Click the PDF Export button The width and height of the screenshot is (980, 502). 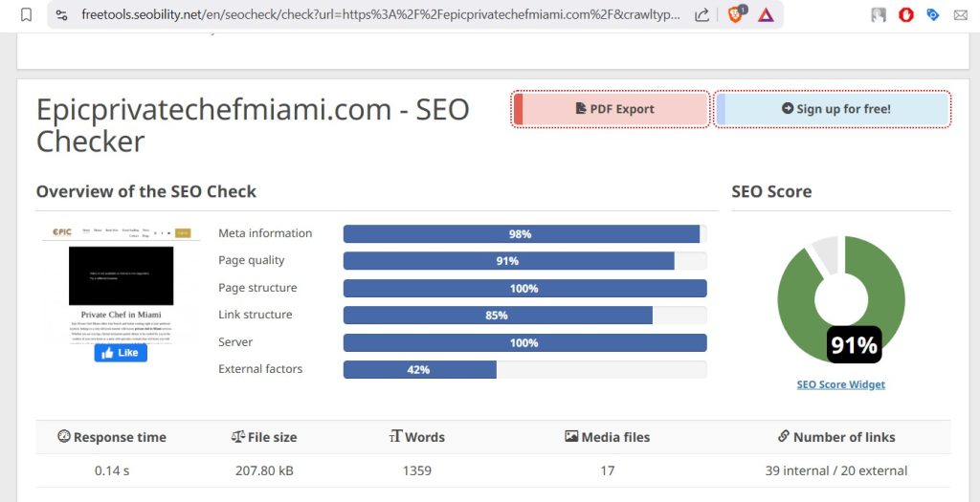click(612, 109)
